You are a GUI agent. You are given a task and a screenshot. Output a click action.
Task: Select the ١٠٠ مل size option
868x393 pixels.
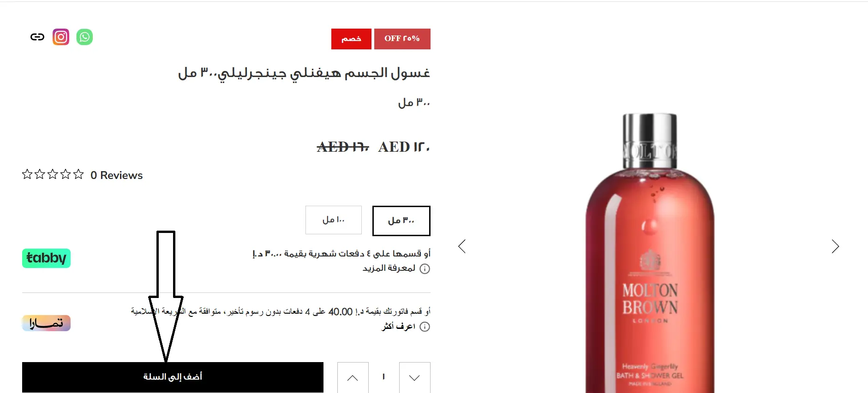pos(334,220)
